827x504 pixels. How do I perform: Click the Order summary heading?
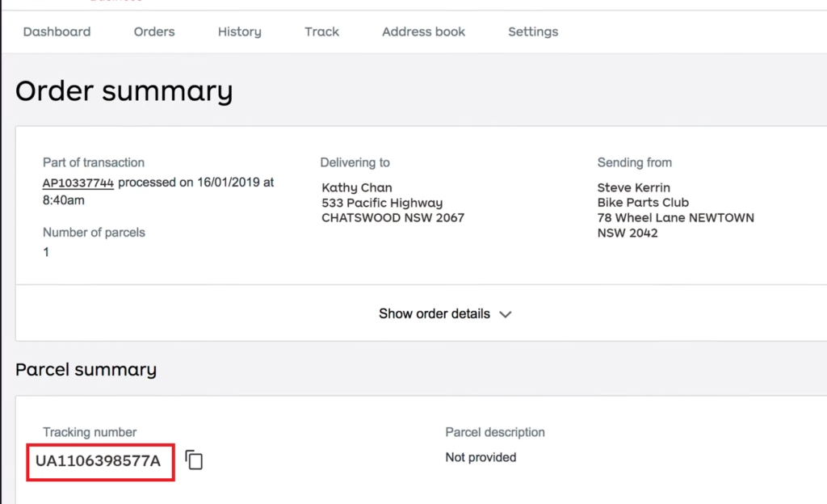pyautogui.click(x=124, y=90)
